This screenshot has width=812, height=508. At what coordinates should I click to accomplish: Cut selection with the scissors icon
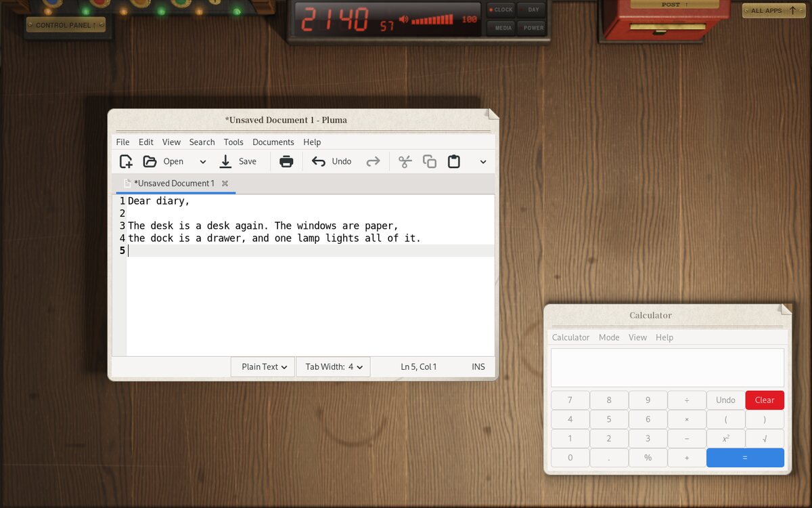click(x=405, y=161)
